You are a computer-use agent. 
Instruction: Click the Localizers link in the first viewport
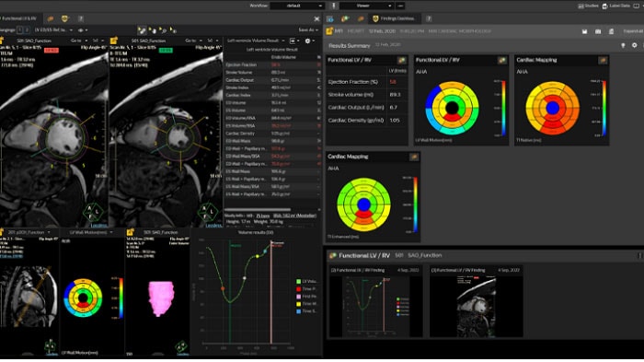[98, 226]
